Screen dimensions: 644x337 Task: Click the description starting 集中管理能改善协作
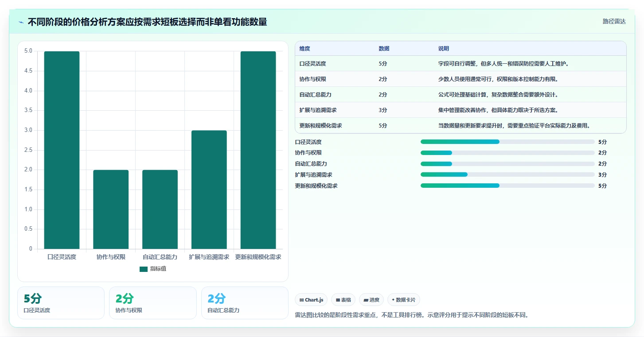(498, 110)
